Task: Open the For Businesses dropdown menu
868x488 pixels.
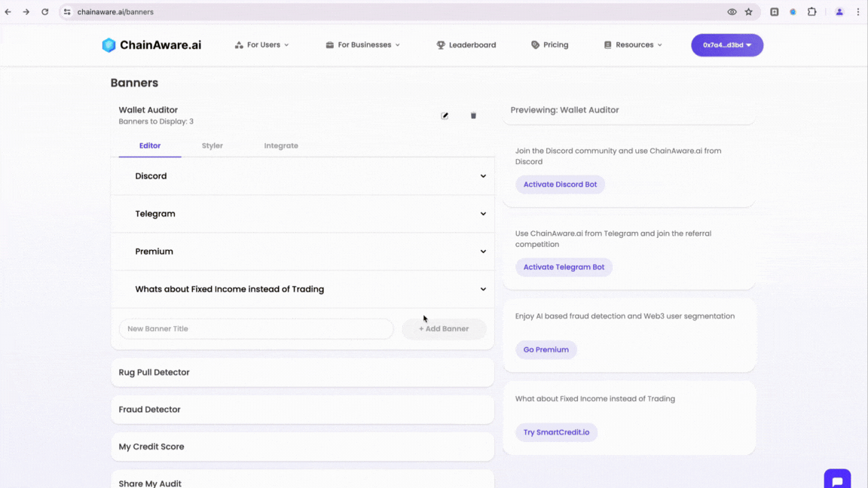Action: 362,45
